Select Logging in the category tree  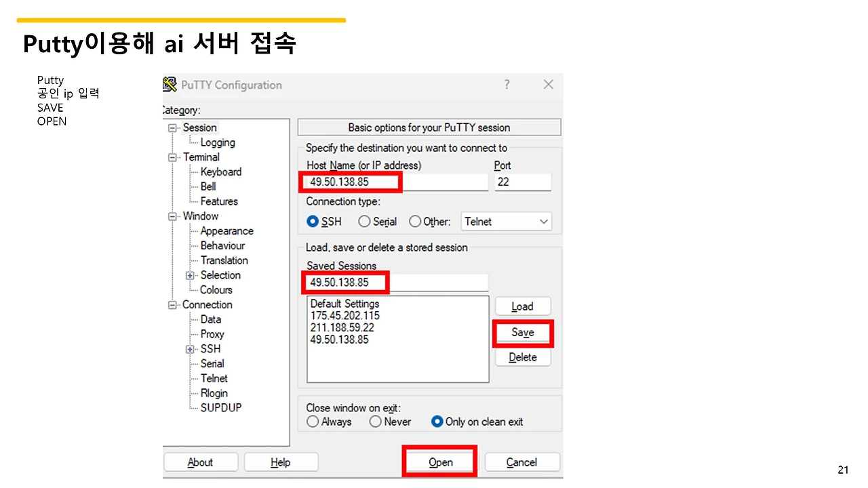pos(218,142)
